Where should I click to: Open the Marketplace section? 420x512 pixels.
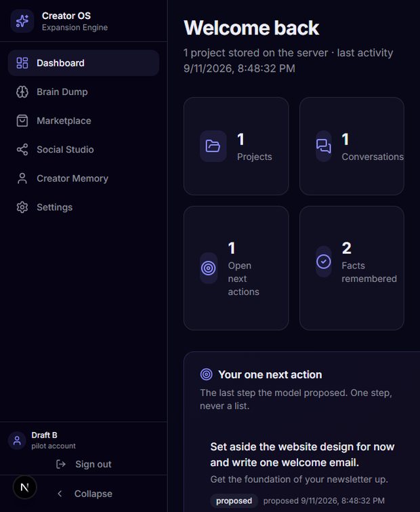point(83,121)
